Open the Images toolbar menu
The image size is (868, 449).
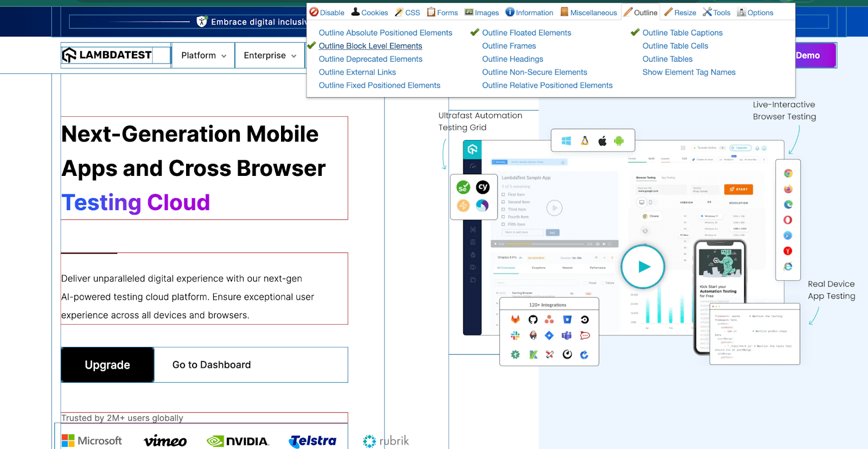click(x=482, y=12)
